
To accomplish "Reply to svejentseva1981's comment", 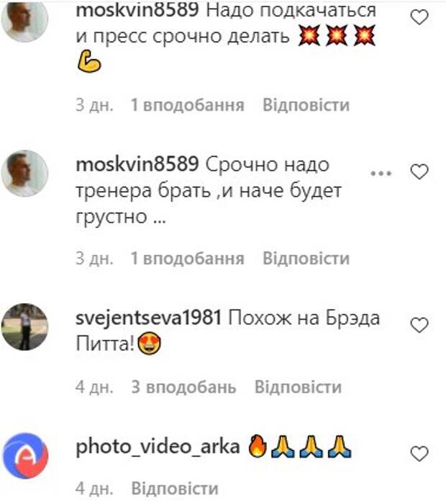I will click(x=298, y=387).
